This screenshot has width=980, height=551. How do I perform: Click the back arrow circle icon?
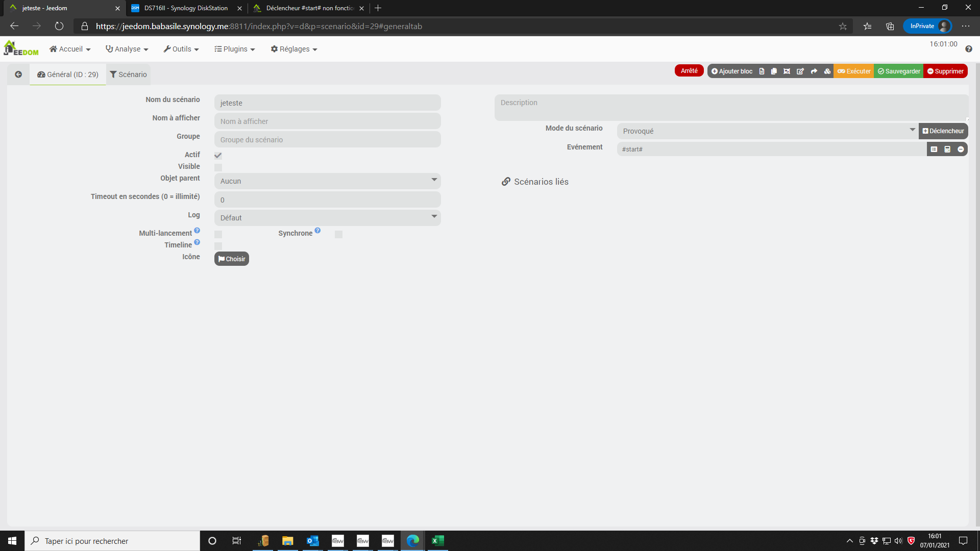click(x=18, y=74)
